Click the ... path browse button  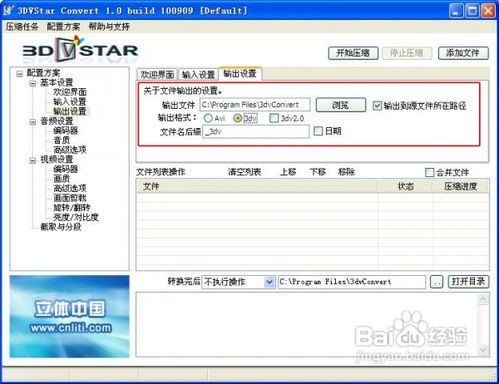click(437, 282)
